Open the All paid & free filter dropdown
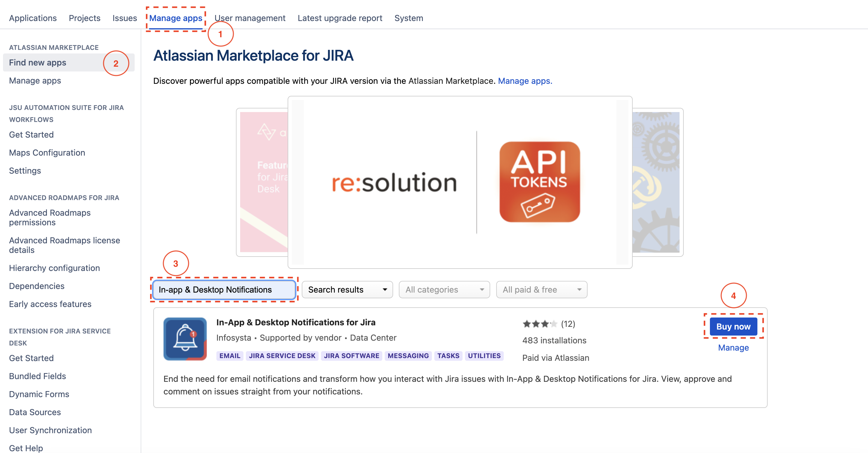Screen dimensions: 868x453 click(541, 290)
